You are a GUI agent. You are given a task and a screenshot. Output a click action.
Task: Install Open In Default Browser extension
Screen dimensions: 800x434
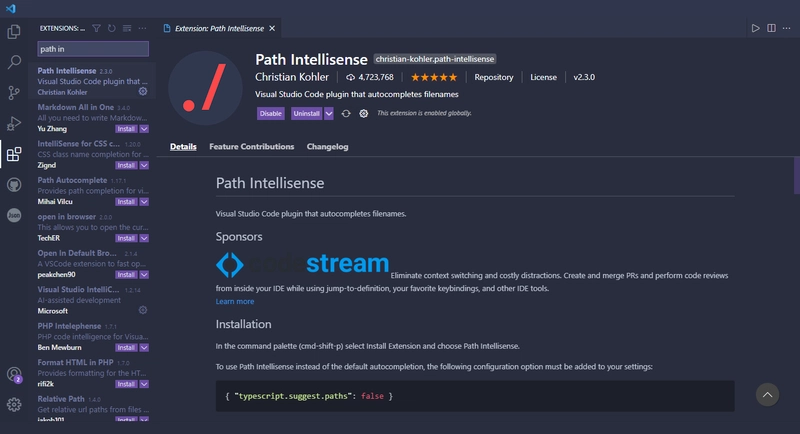pos(126,275)
